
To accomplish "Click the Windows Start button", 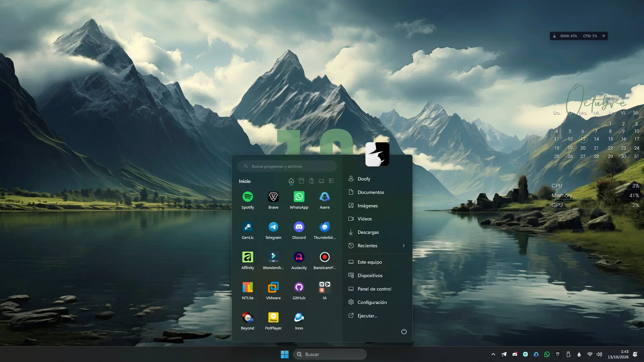I will [x=285, y=354].
